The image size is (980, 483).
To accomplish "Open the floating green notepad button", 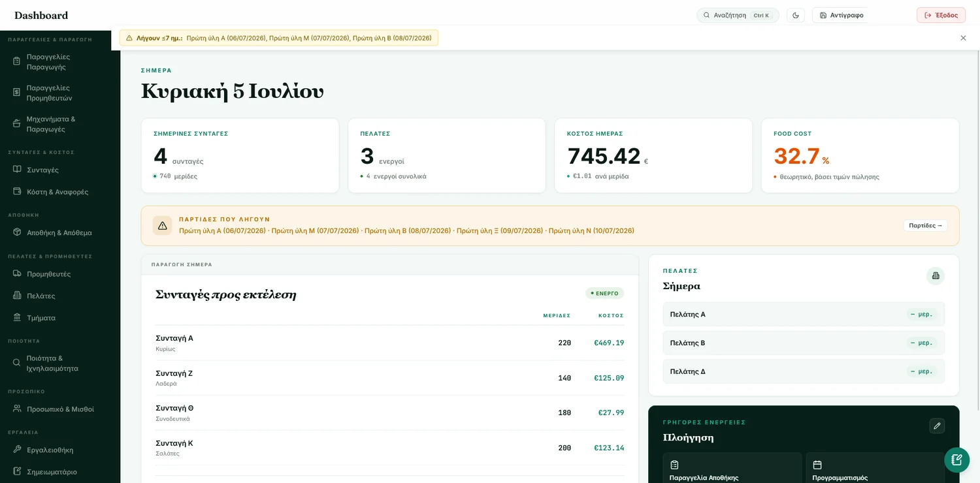I will point(956,460).
